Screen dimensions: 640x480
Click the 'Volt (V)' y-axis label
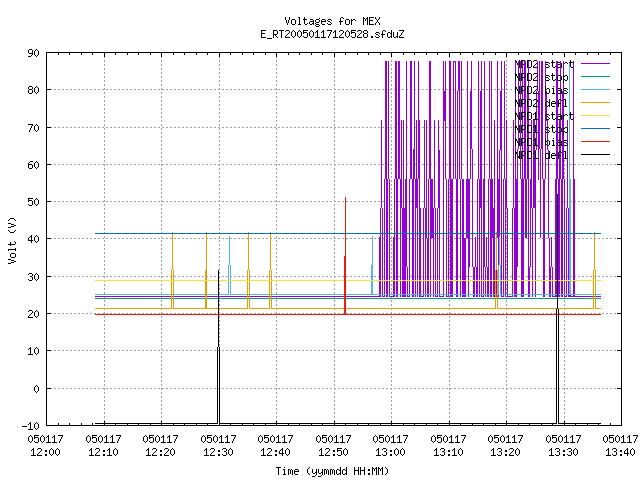tap(12, 240)
